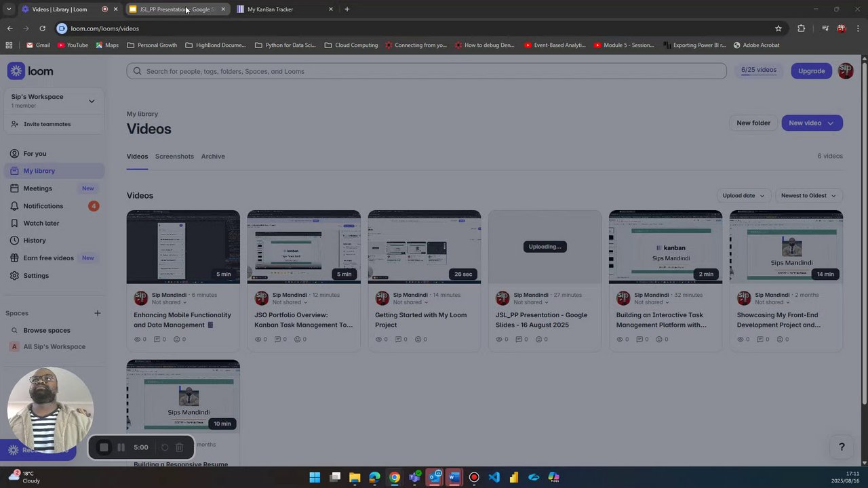This screenshot has height=488, width=868.
Task: Go to History in sidebar
Action: tap(54, 241)
